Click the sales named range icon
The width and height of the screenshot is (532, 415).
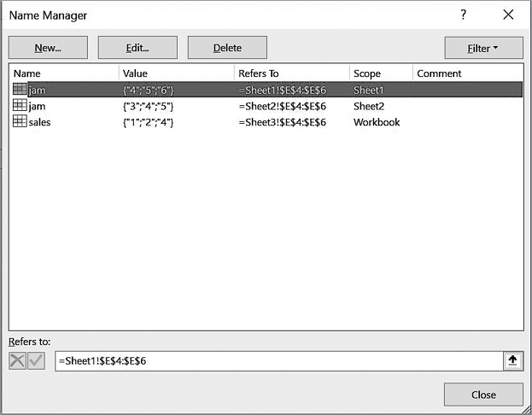click(x=20, y=122)
